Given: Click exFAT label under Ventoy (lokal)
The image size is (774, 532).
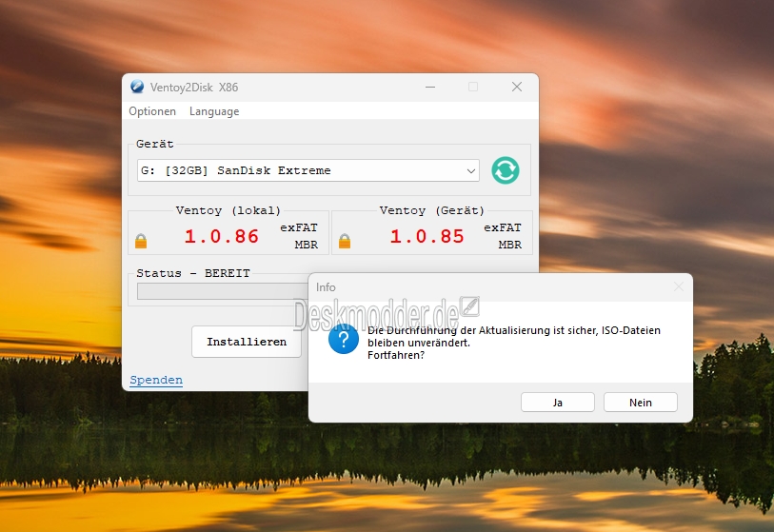Looking at the screenshot, I should pyautogui.click(x=299, y=227).
